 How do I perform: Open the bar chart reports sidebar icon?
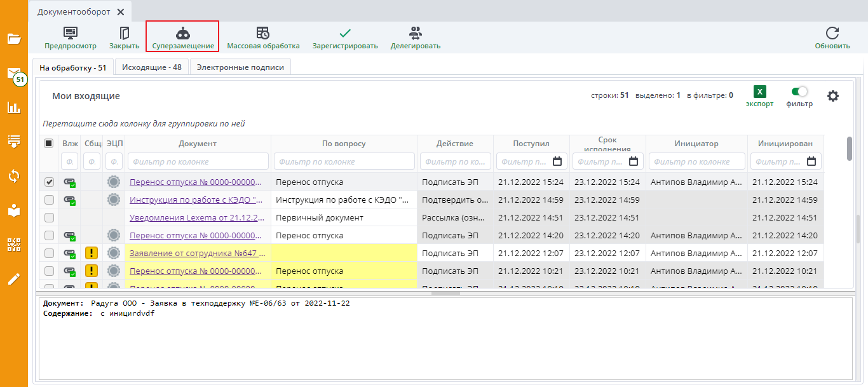pos(14,107)
